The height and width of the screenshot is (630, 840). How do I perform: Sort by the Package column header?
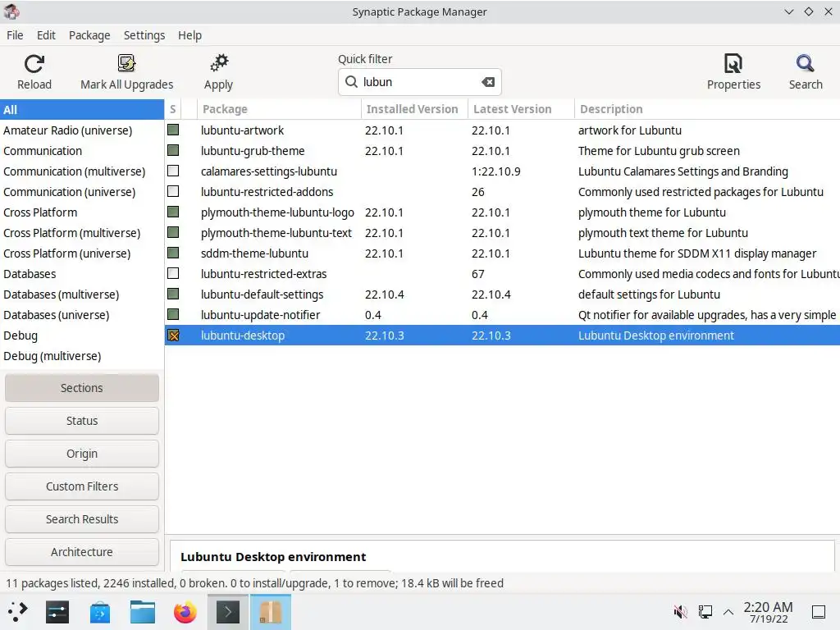(x=279, y=109)
